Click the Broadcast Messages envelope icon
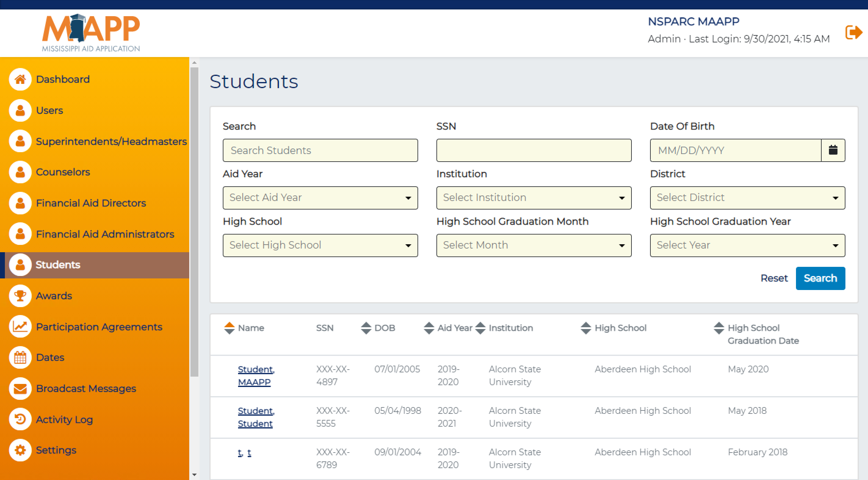The width and height of the screenshot is (868, 480). [x=20, y=389]
